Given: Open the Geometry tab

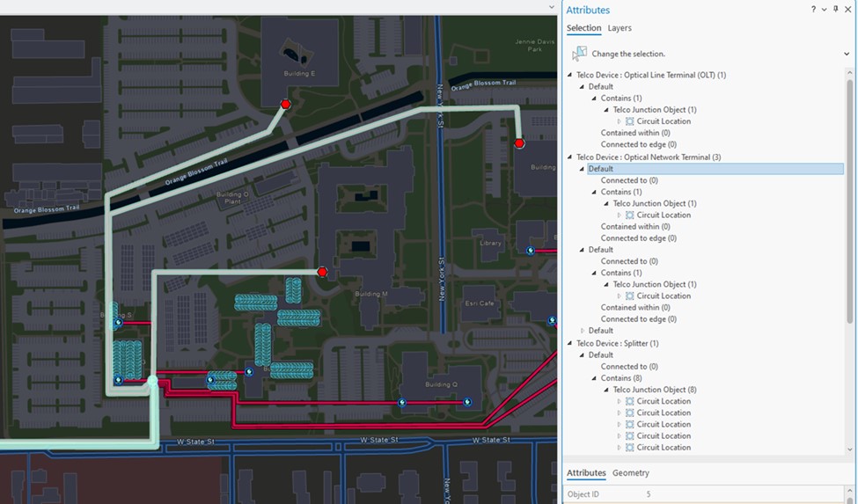Looking at the screenshot, I should pyautogui.click(x=631, y=473).
